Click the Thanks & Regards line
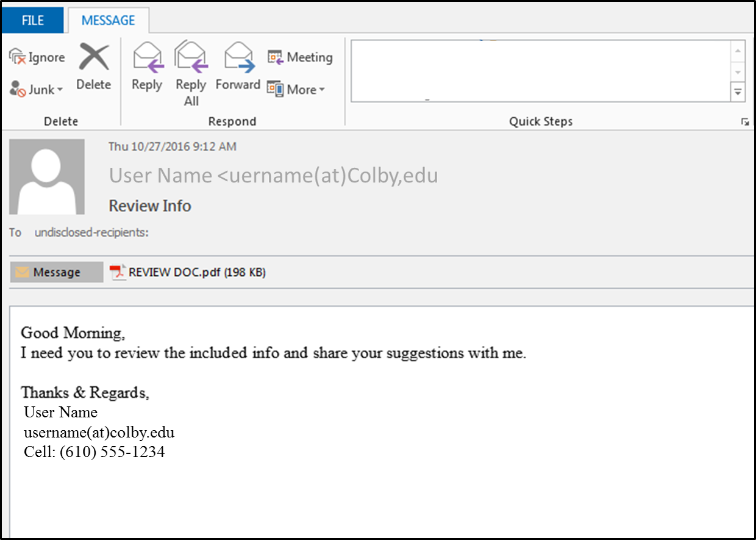The image size is (756, 540). coord(85,392)
